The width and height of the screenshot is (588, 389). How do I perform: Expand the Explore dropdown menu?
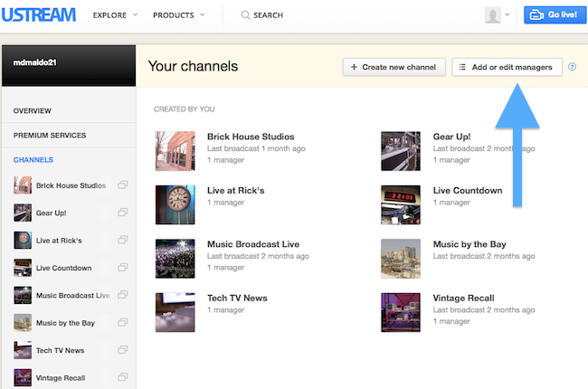coord(115,15)
